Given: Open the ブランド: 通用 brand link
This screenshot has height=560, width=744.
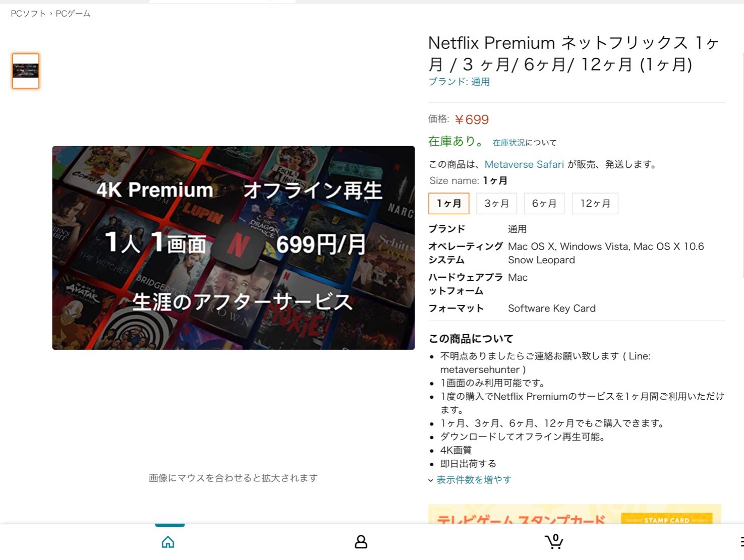Looking at the screenshot, I should pos(459,82).
